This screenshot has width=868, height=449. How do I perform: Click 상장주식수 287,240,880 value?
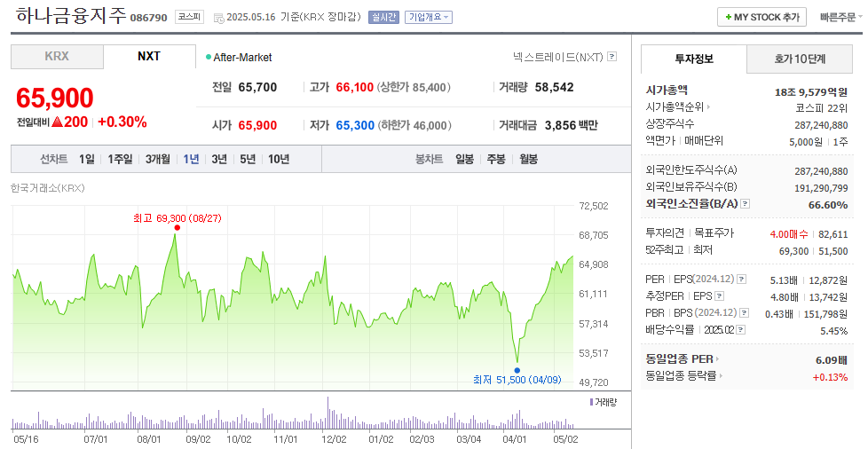click(x=821, y=125)
